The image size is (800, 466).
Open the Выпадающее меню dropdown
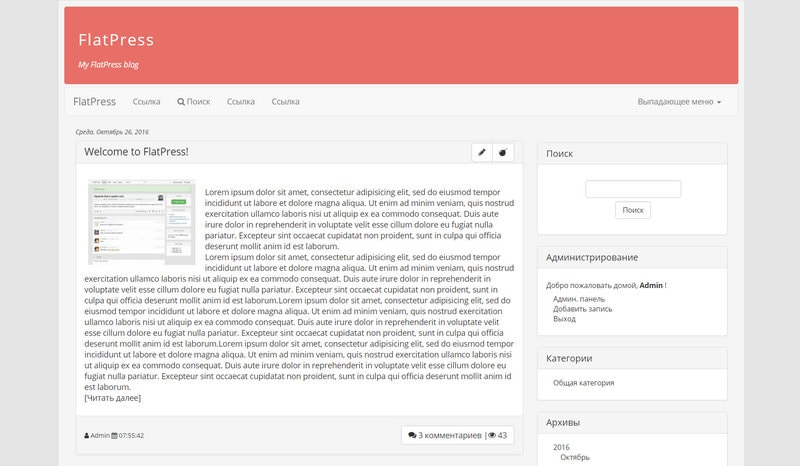pos(679,102)
